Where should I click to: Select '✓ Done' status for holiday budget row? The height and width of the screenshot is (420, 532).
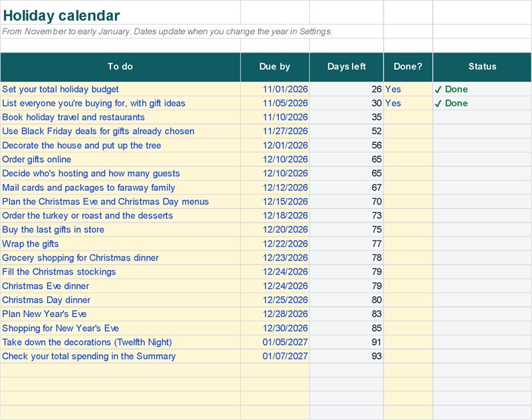pyautogui.click(x=482, y=89)
